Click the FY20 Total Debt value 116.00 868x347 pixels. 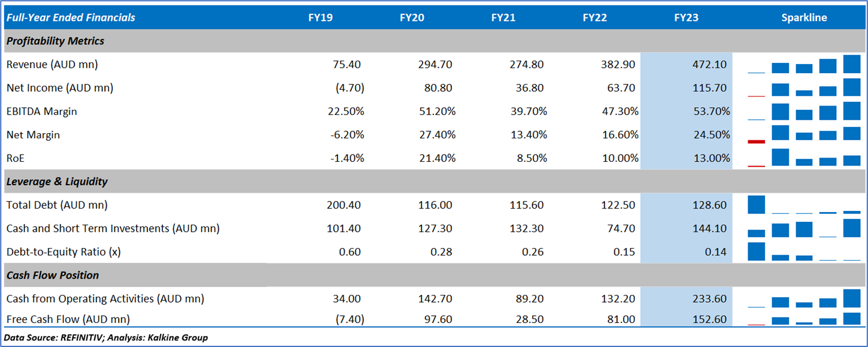tap(435, 205)
